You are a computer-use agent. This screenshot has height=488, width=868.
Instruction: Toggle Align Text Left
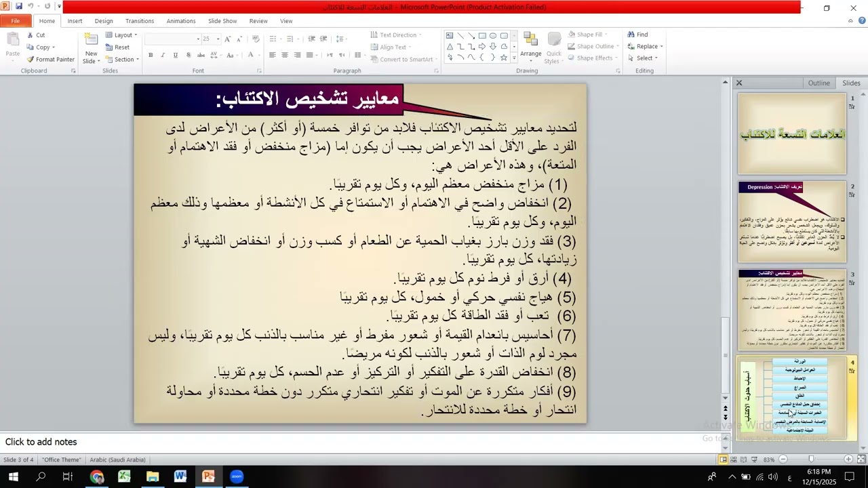(x=272, y=55)
